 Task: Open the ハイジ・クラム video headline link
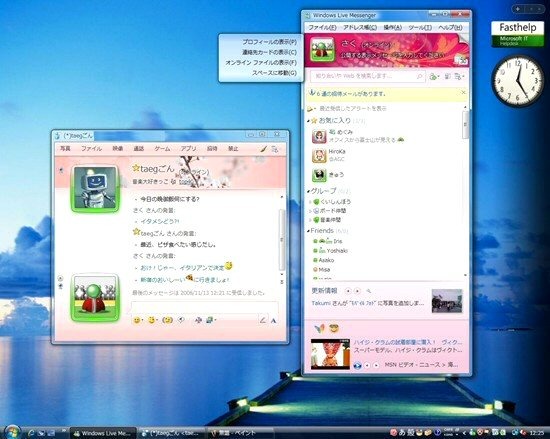(x=408, y=342)
